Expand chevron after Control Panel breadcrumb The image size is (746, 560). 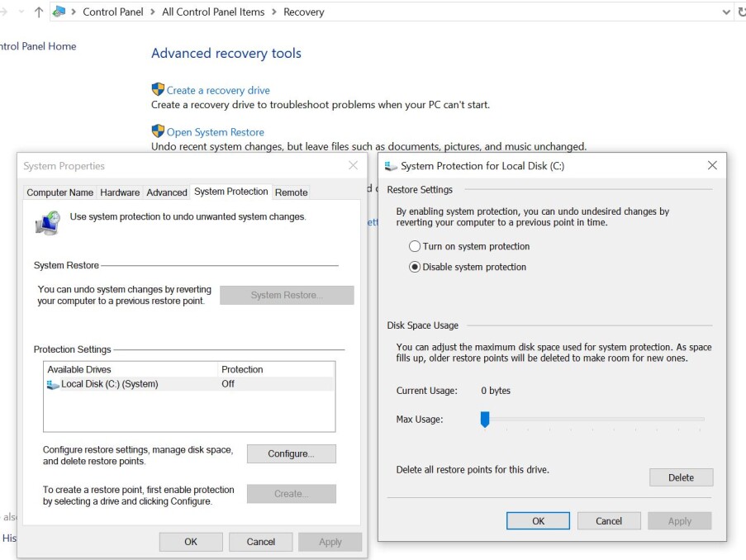[152, 12]
